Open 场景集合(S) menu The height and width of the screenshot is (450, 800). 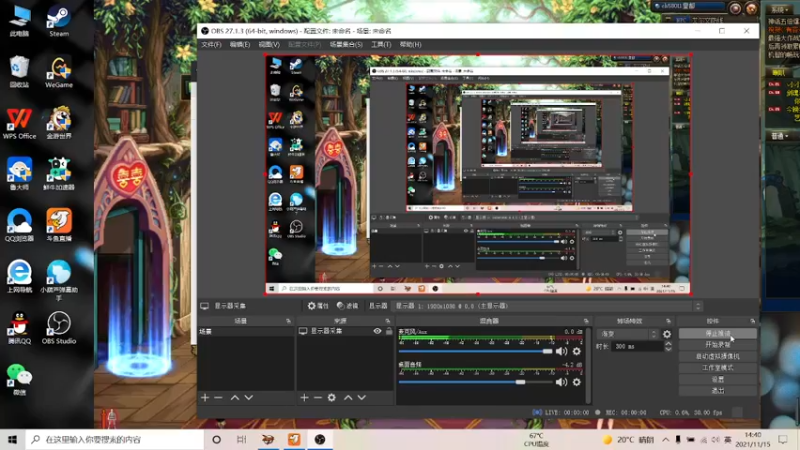coord(346,44)
